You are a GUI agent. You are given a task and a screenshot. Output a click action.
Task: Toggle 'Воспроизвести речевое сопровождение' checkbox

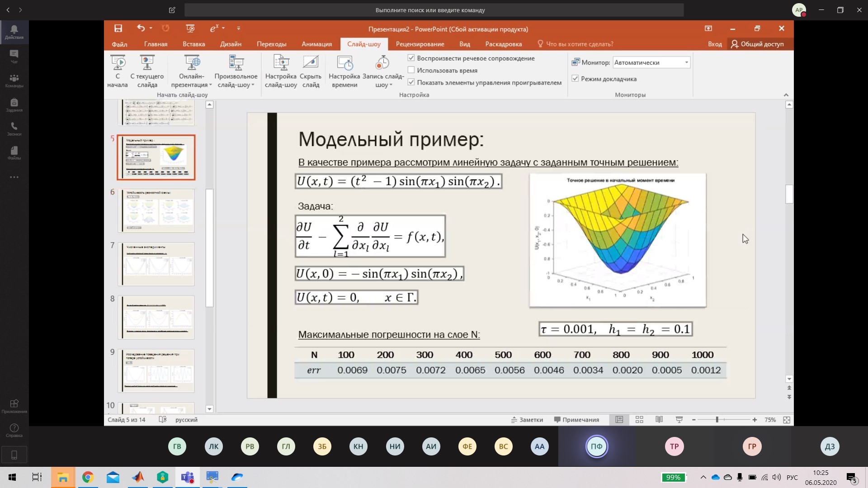click(x=411, y=58)
